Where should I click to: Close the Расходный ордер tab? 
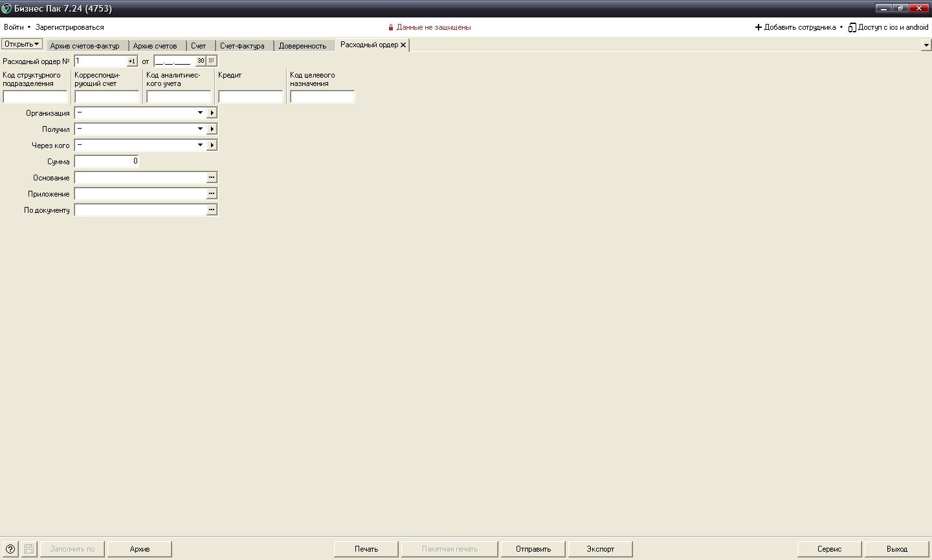pyautogui.click(x=403, y=45)
